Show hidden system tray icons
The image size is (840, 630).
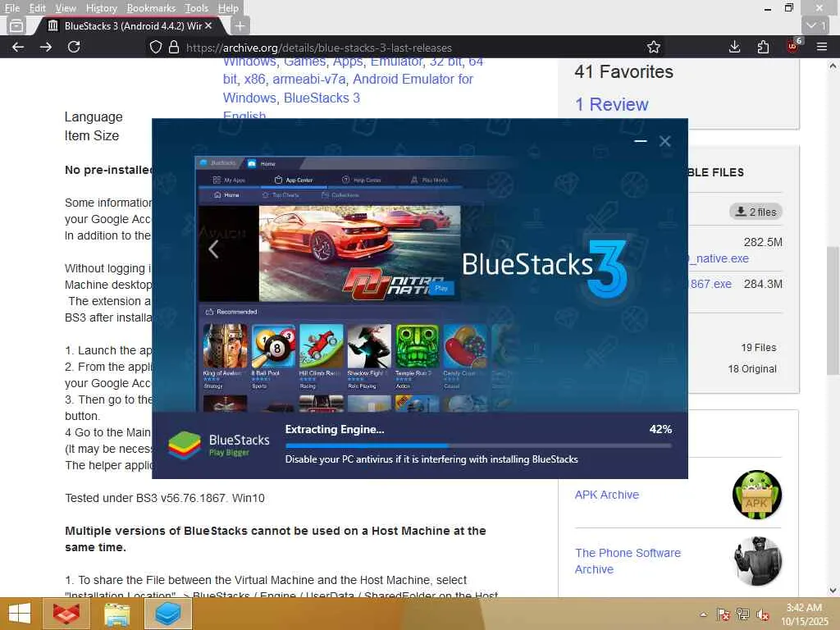[703, 614]
